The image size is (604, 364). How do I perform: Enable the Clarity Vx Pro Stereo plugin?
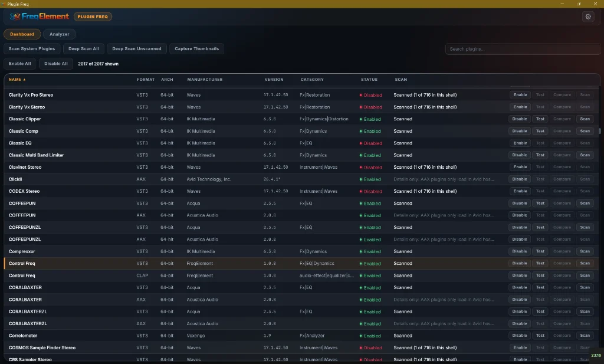(520, 95)
